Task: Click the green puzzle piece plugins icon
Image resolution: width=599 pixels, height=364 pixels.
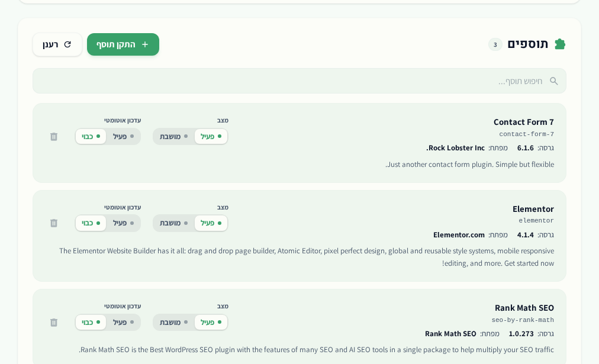Action: (560, 44)
